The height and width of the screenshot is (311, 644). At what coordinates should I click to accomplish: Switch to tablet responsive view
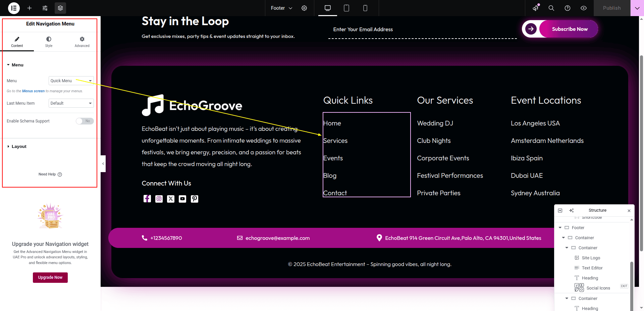point(346,8)
